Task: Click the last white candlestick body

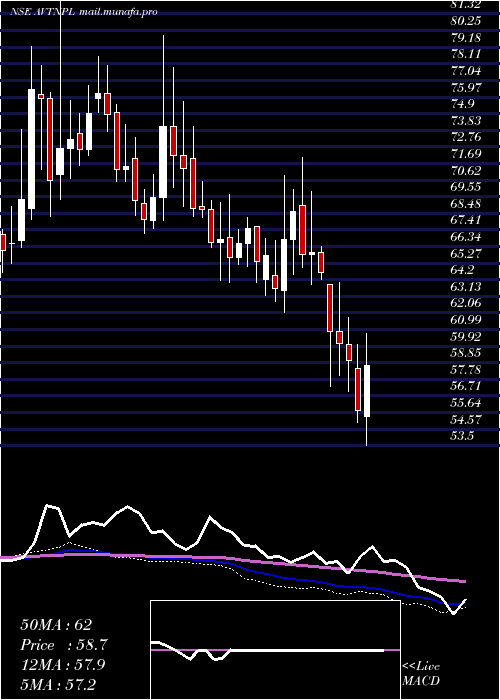Action: pos(367,391)
